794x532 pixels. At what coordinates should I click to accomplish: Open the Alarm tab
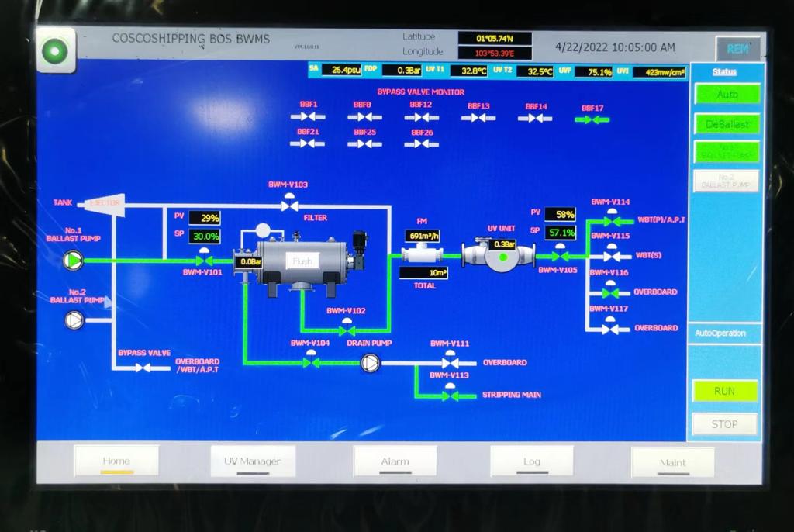[395, 461]
